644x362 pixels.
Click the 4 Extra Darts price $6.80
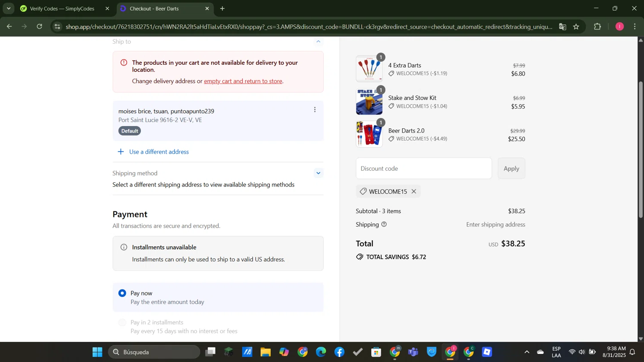[x=518, y=74]
